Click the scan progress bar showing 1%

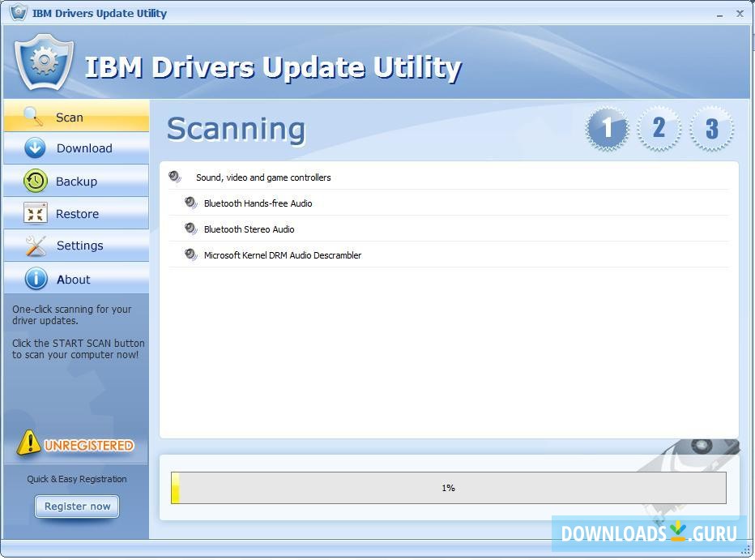point(448,488)
